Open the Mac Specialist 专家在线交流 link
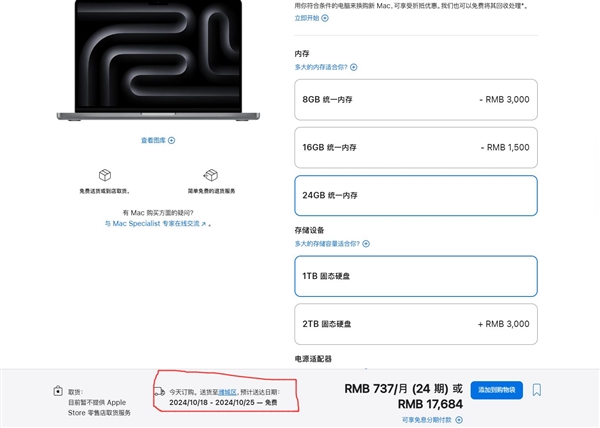The height and width of the screenshot is (428, 600). pyautogui.click(x=155, y=224)
